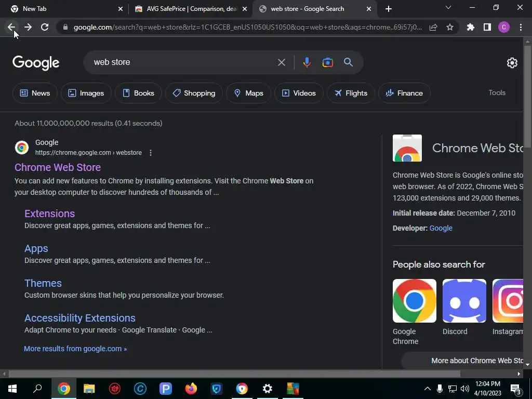Reload the Google search page
Viewport: 532px width, 399px height.
coord(45,27)
